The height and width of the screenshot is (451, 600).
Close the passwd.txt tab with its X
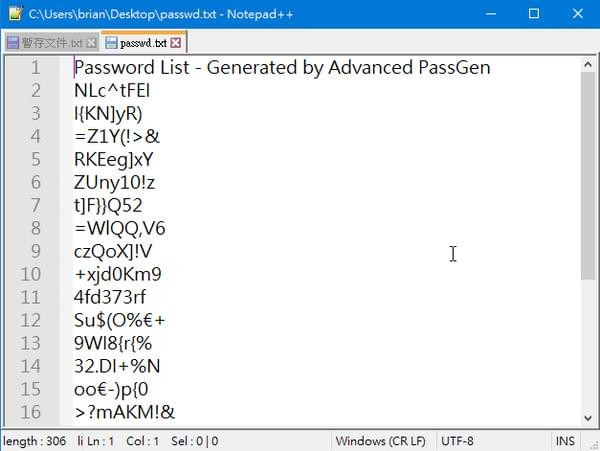[177, 43]
